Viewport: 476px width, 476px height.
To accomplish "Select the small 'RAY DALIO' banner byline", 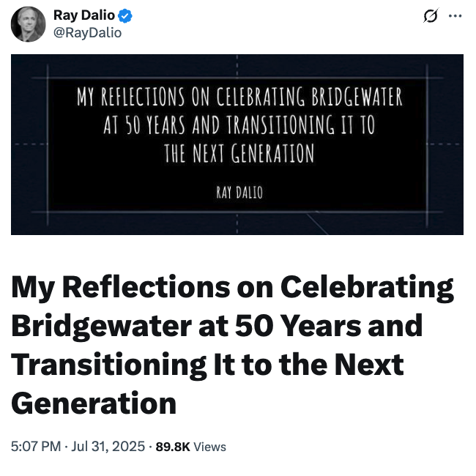I will pyautogui.click(x=239, y=192).
